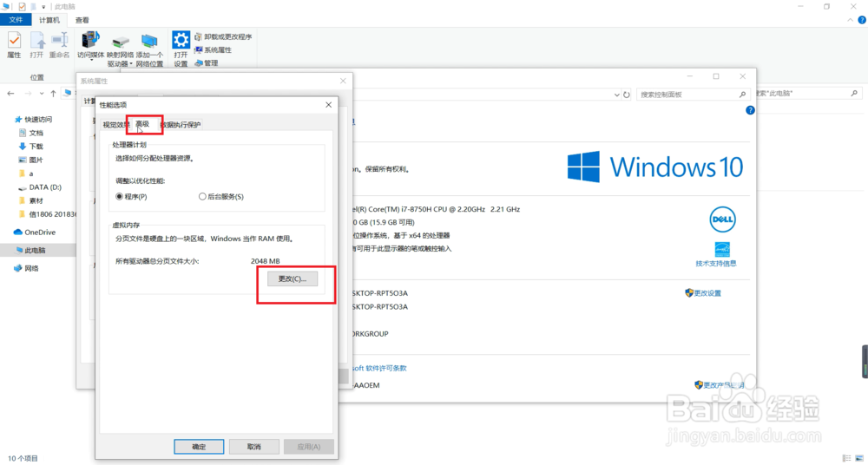This screenshot has height=465, width=868.
Task: Open 图片 folder in navigation pane
Action: (x=31, y=160)
